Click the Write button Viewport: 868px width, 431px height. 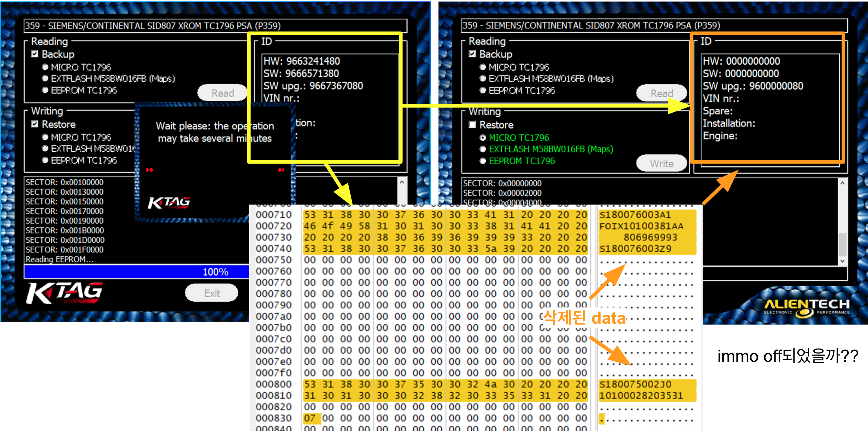pos(661,164)
